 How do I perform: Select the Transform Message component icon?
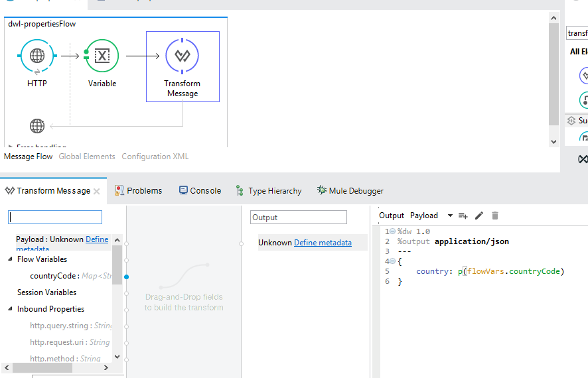(182, 56)
